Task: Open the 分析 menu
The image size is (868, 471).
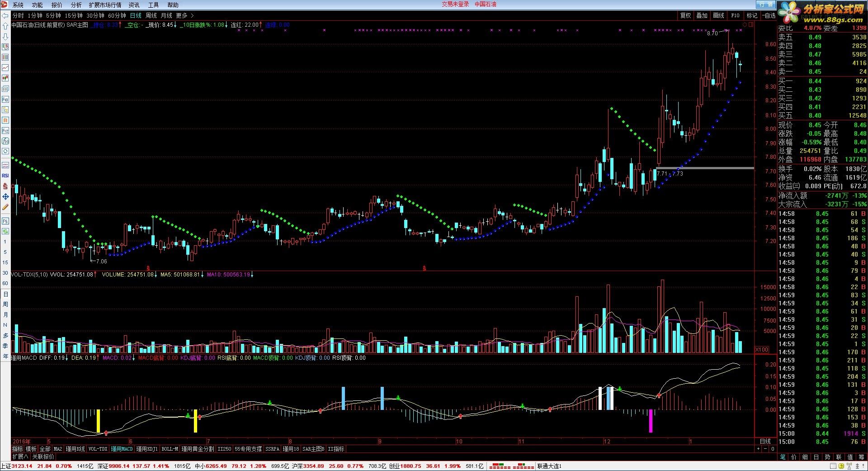Action: (76, 5)
